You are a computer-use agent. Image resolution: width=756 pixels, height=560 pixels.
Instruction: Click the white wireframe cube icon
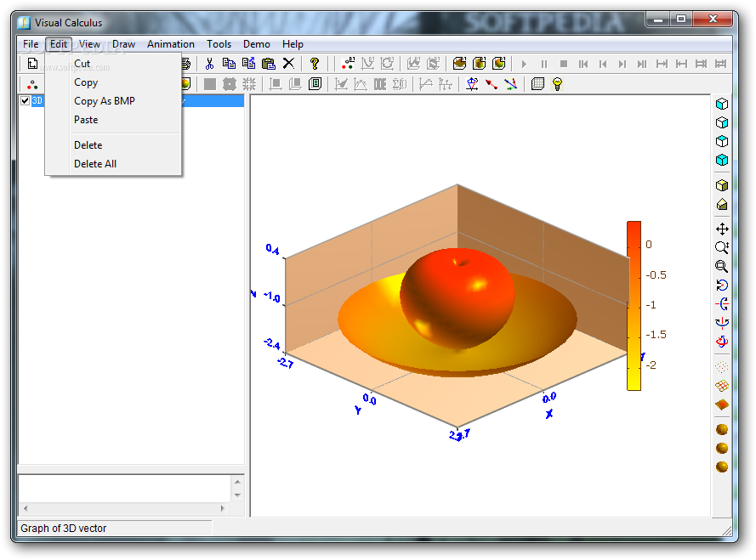coord(722,123)
